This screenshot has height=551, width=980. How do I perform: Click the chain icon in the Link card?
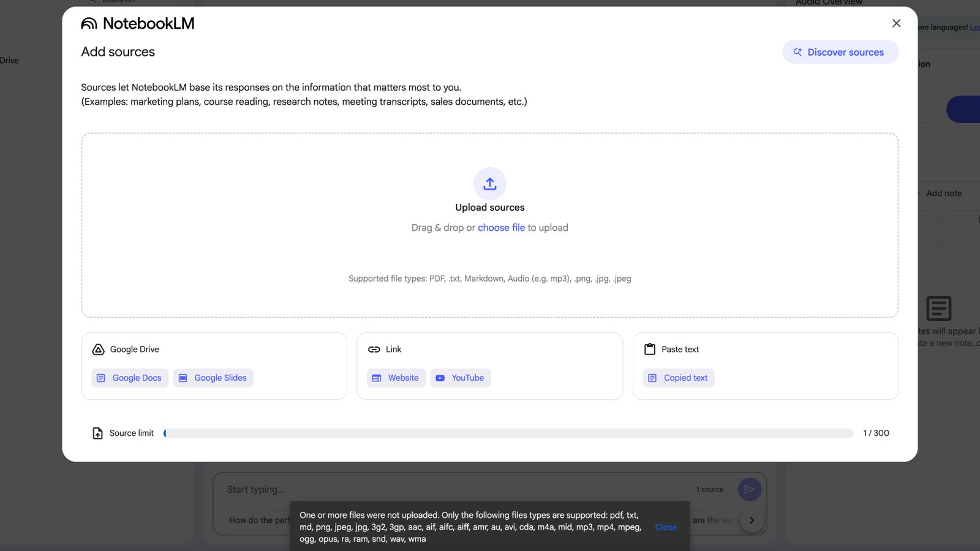click(x=374, y=349)
